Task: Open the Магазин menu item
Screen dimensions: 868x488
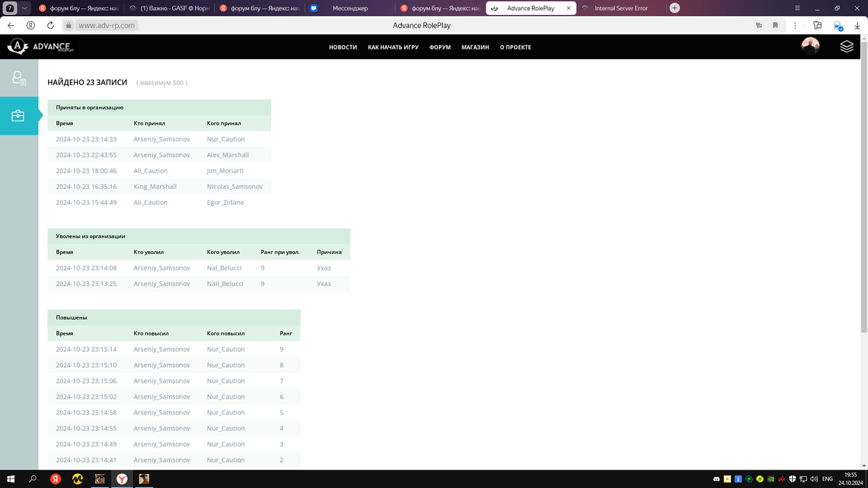Action: [x=475, y=47]
